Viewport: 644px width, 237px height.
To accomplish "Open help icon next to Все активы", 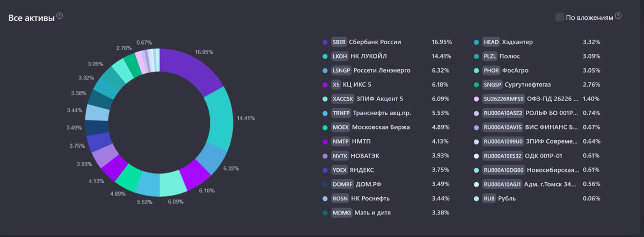I will click(x=60, y=16).
